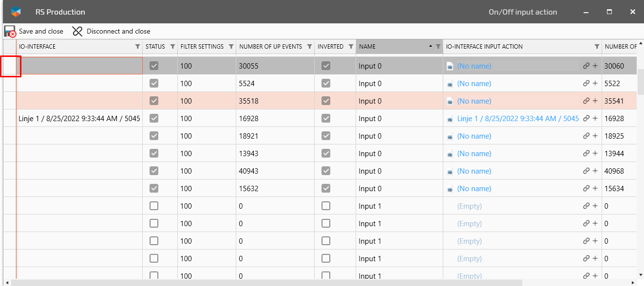
Task: Open Linje 1 / 8/25/2022 input action link
Action: pyautogui.click(x=517, y=119)
